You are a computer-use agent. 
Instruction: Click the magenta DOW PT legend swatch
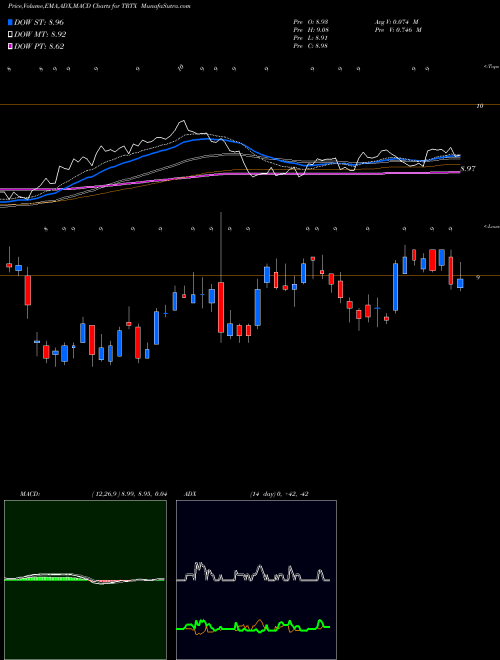10,47
